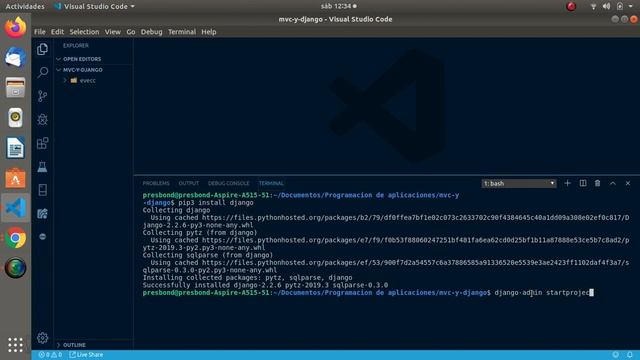Kill terminal with trash icon
This screenshot has width=640, height=360.
click(x=598, y=183)
